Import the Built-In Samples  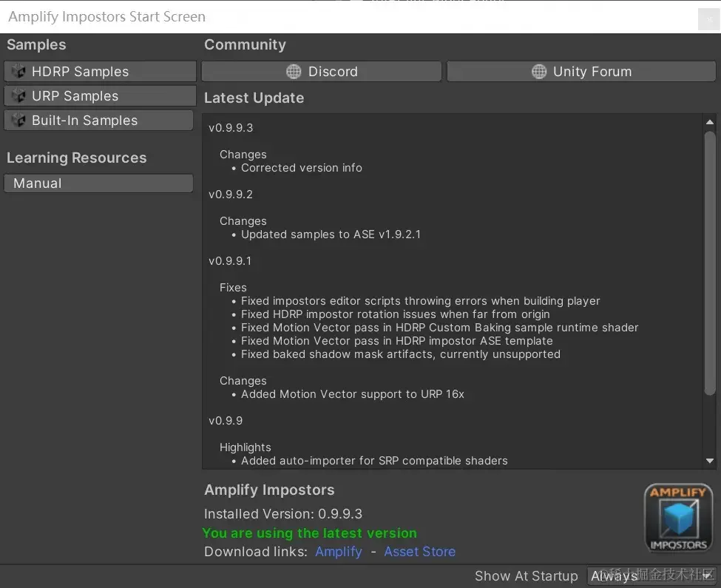98,120
